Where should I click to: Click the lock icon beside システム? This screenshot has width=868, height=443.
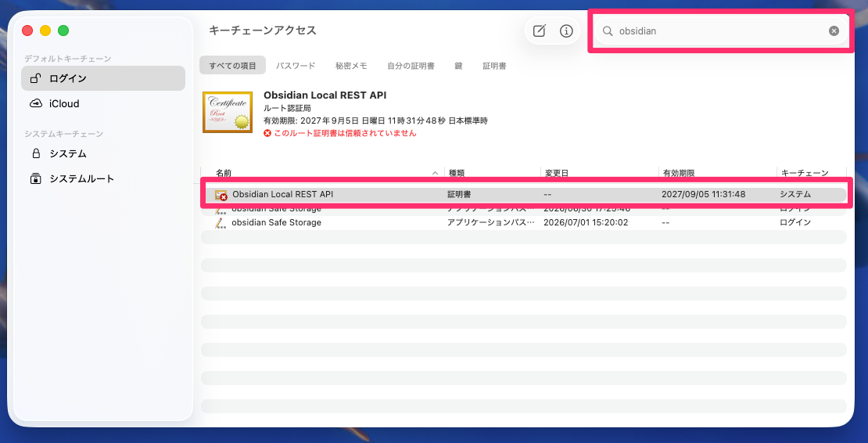coord(36,153)
